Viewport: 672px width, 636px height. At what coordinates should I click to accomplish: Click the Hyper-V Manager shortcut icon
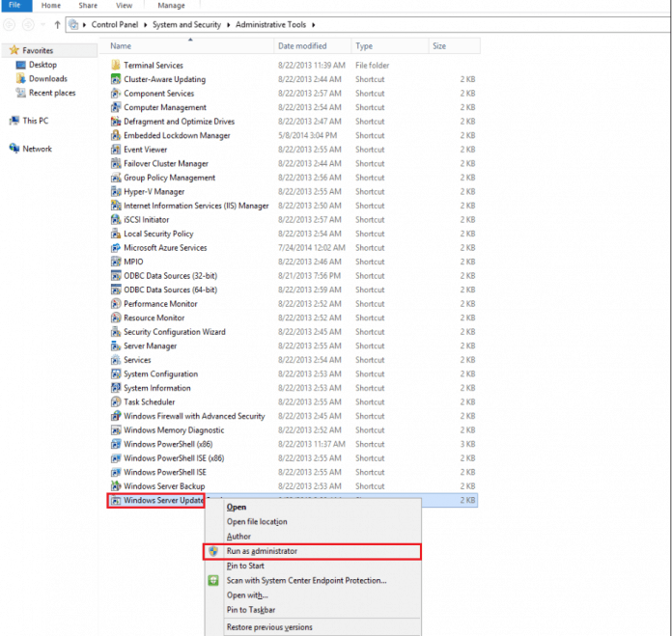(116, 192)
